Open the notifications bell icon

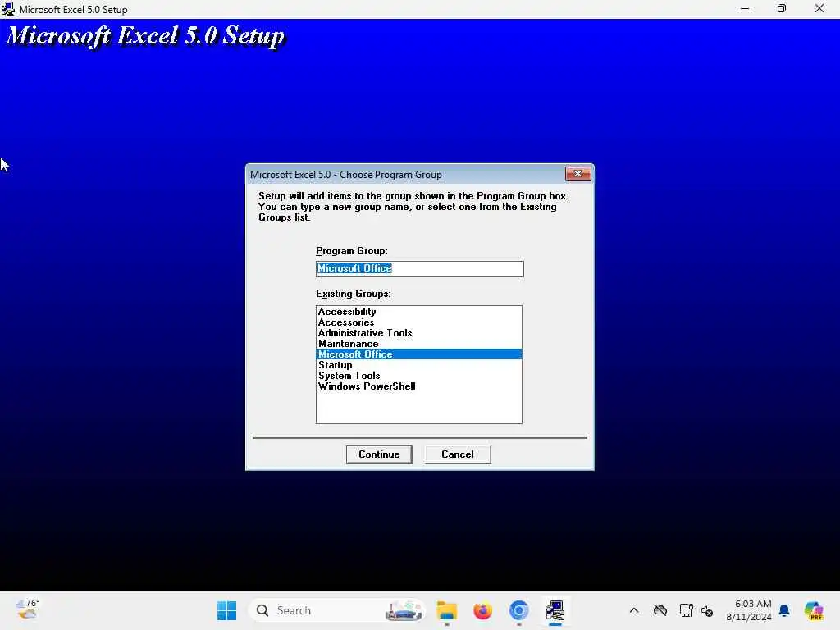[x=784, y=610]
